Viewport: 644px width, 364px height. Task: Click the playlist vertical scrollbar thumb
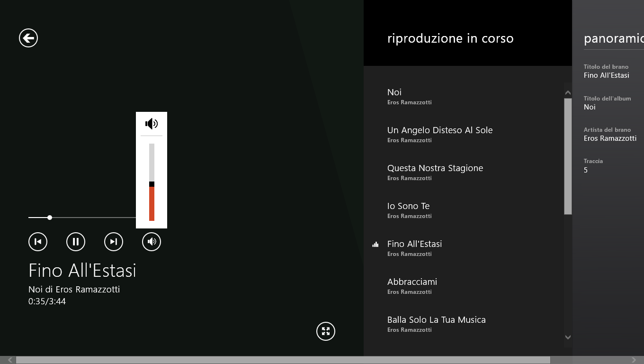click(x=568, y=156)
